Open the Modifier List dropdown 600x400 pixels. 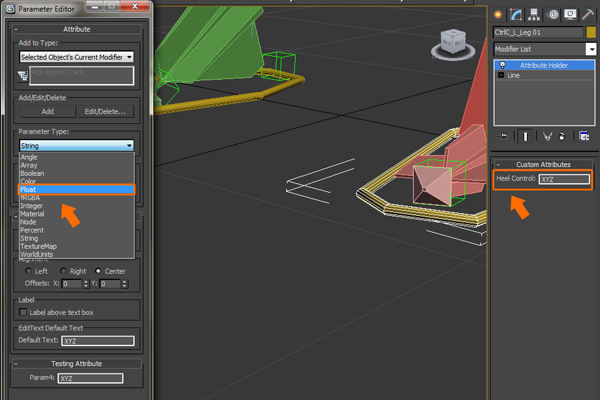click(x=591, y=49)
